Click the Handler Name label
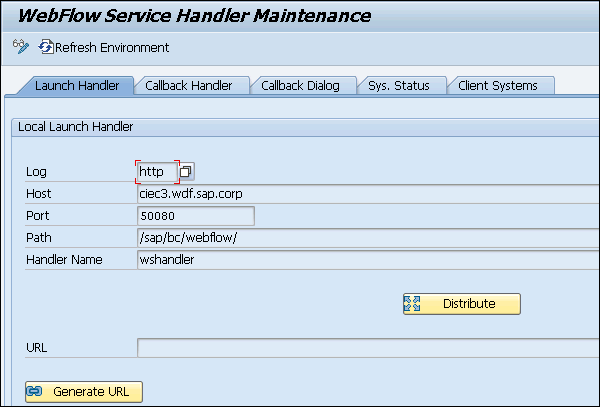Screen dimensions: 600x407 point(64,260)
